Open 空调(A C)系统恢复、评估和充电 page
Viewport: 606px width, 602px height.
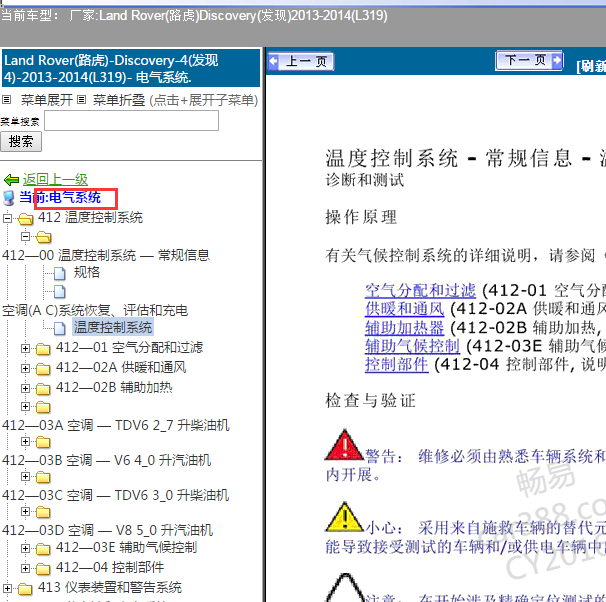(95, 310)
